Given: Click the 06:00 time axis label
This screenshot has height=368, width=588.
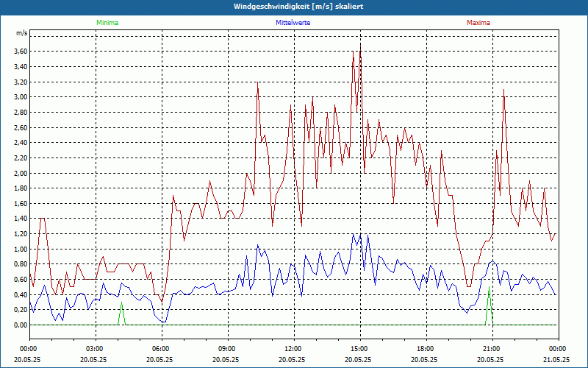Looking at the screenshot, I should click(x=162, y=349).
